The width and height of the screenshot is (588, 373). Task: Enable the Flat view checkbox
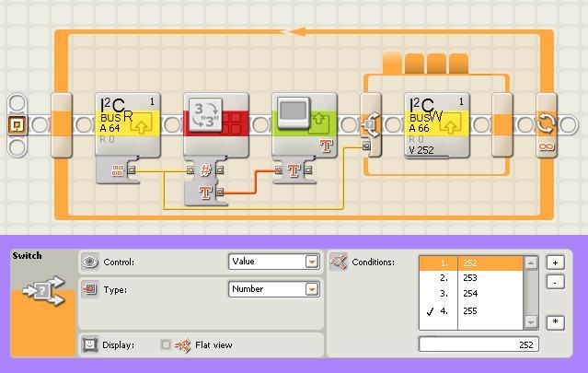[x=166, y=344]
